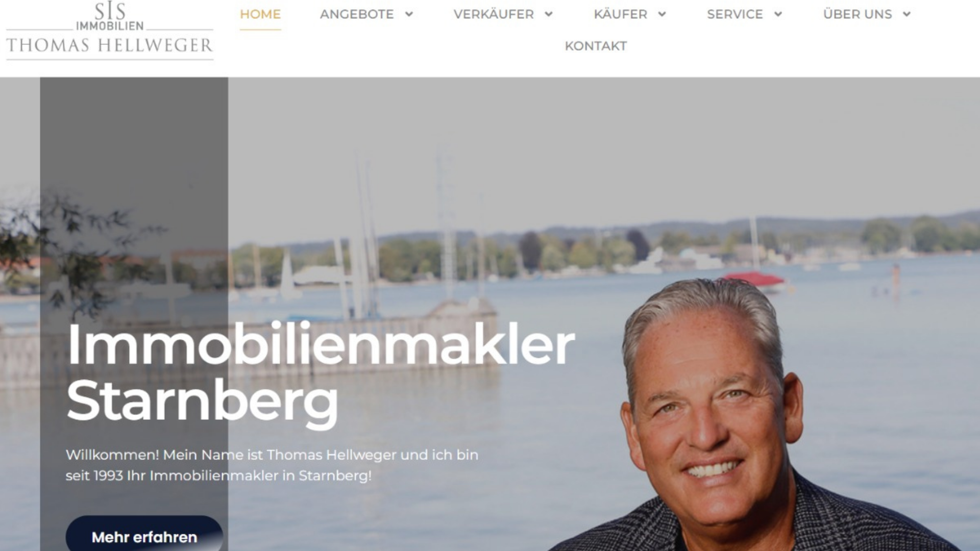Expand the chevron next to ANGEBOTE
Screen dimensions: 980x551
(x=409, y=14)
